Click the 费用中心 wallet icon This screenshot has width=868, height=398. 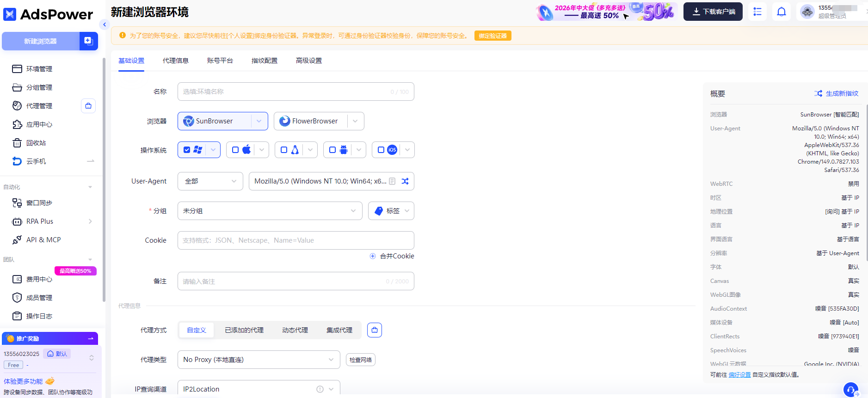pos(17,279)
